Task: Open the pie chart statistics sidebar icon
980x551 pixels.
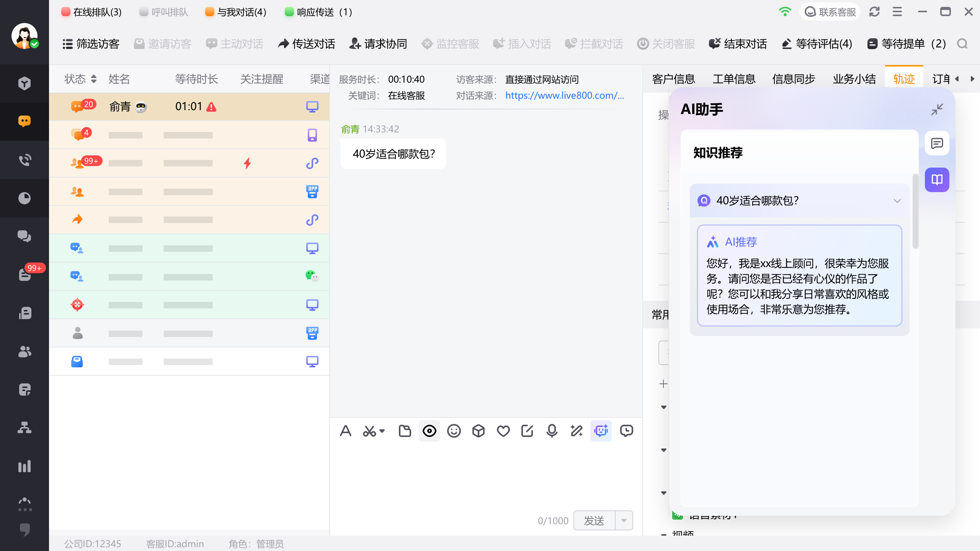Action: point(24,198)
